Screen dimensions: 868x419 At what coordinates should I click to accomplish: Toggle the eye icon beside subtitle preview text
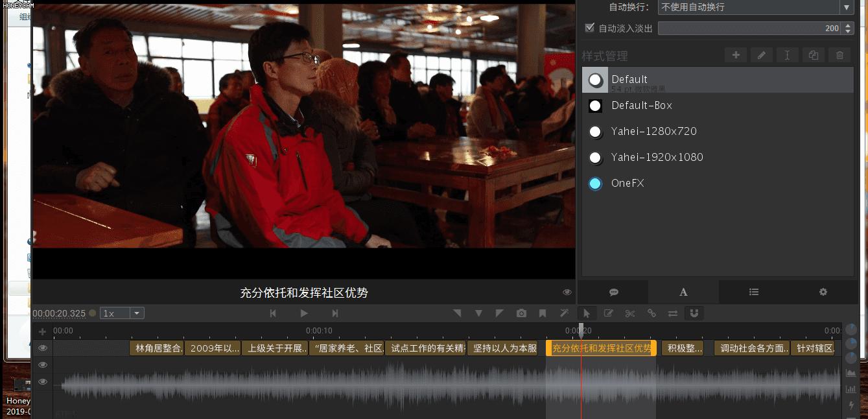point(567,293)
